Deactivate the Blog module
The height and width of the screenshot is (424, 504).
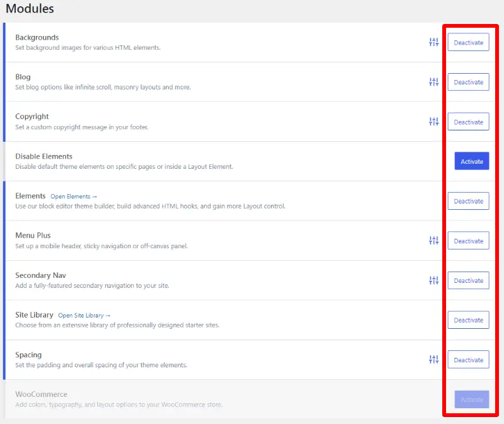[x=468, y=82]
